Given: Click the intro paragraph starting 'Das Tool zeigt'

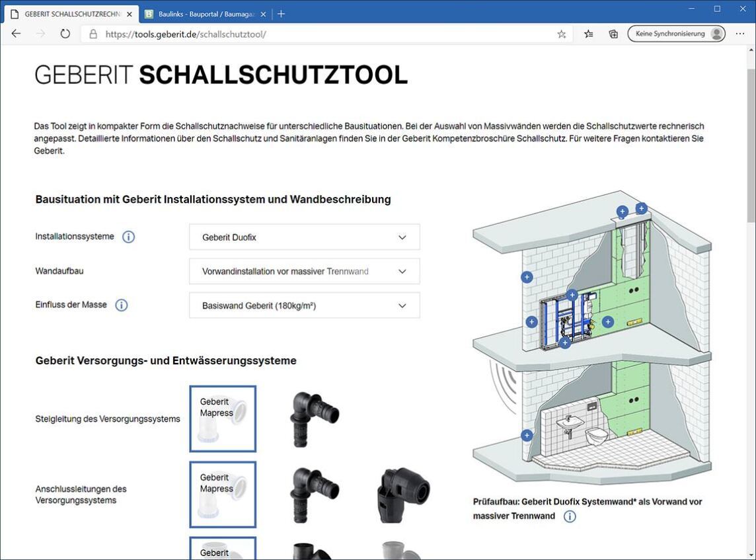Looking at the screenshot, I should (369, 138).
